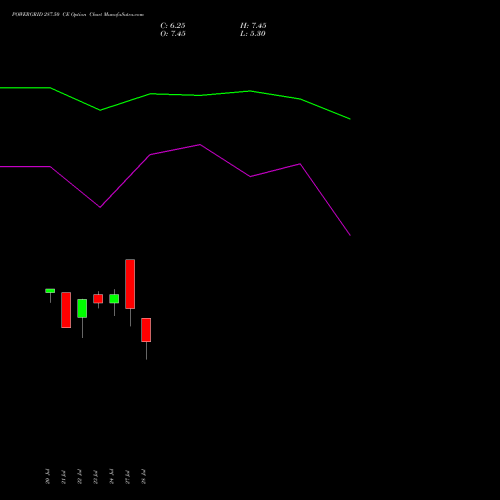This screenshot has height=500, width=500.
Task: Select the tall red candle for 27 Jul
Action: 130,284
